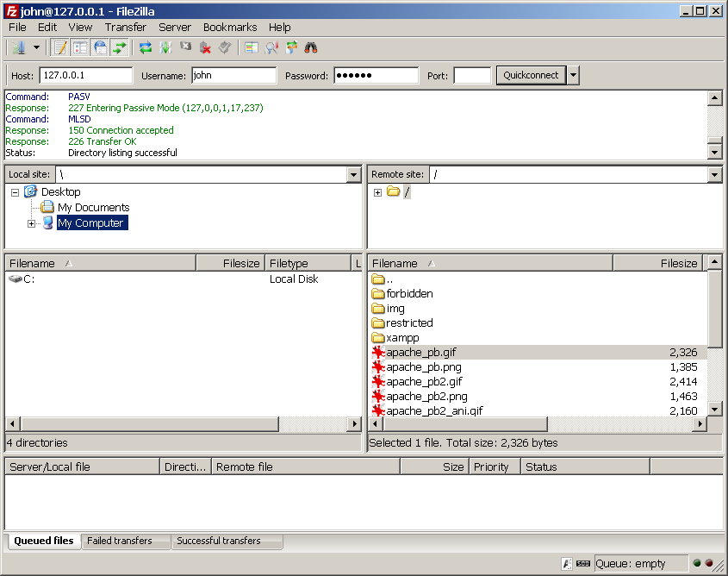The image size is (728, 576).
Task: Toggle local directory tree view
Action: (x=80, y=48)
